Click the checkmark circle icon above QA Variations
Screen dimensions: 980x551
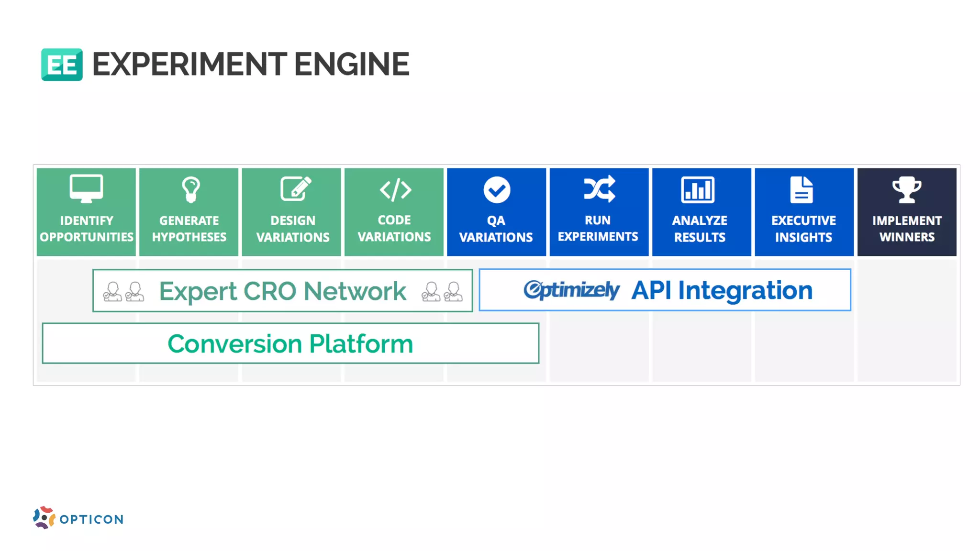click(497, 190)
